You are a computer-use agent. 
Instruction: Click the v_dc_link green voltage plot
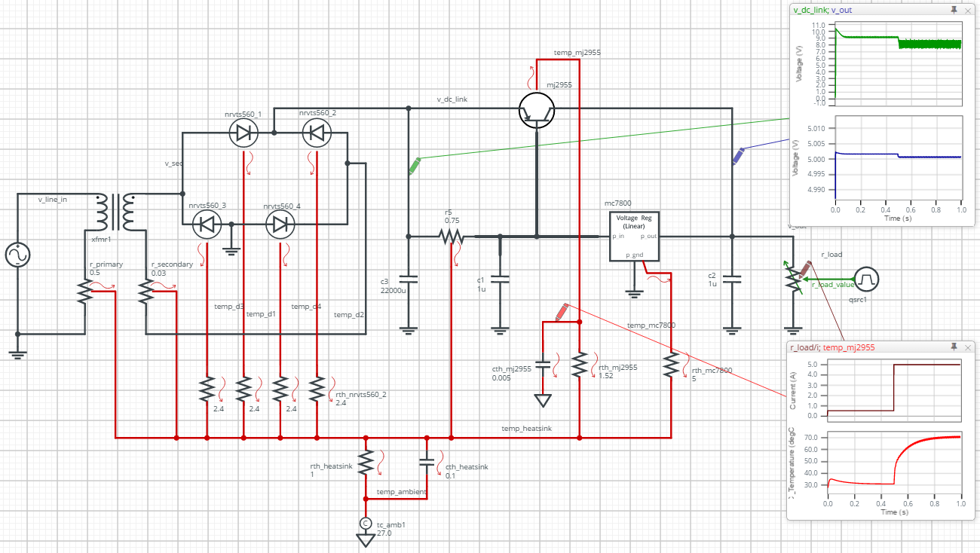click(898, 63)
